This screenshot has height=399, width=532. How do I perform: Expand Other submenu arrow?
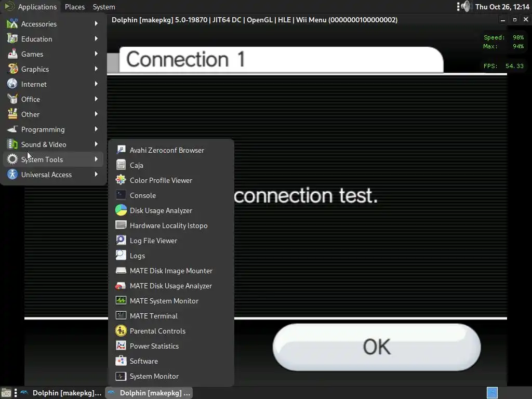pos(96,114)
